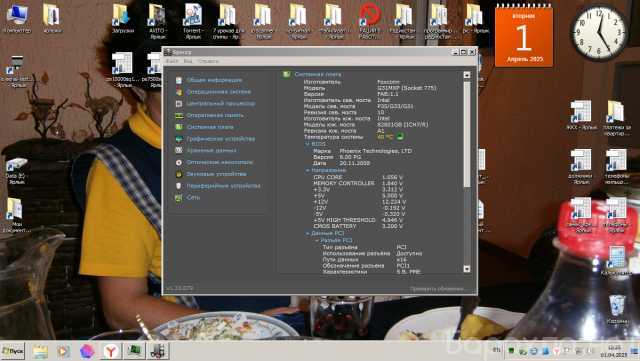
Task: Click the Периферийные устройства sidebar label
Action: click(223, 186)
